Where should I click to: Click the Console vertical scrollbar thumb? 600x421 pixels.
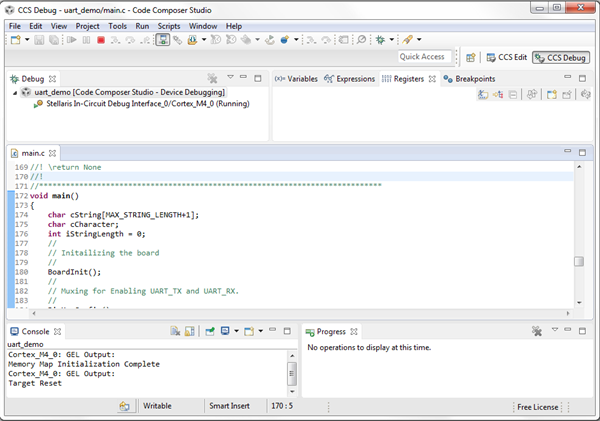pos(292,373)
